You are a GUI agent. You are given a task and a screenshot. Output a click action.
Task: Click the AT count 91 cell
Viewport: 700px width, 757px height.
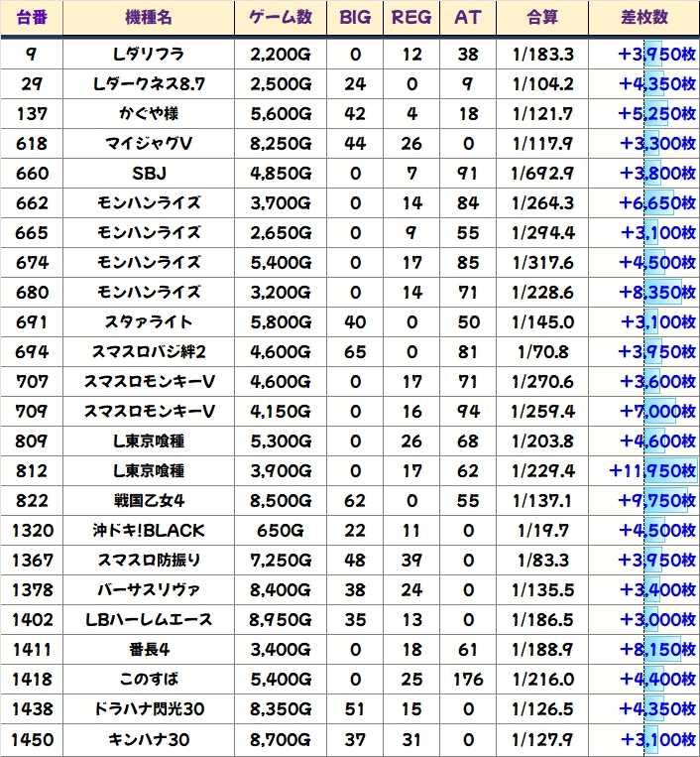coord(468,174)
